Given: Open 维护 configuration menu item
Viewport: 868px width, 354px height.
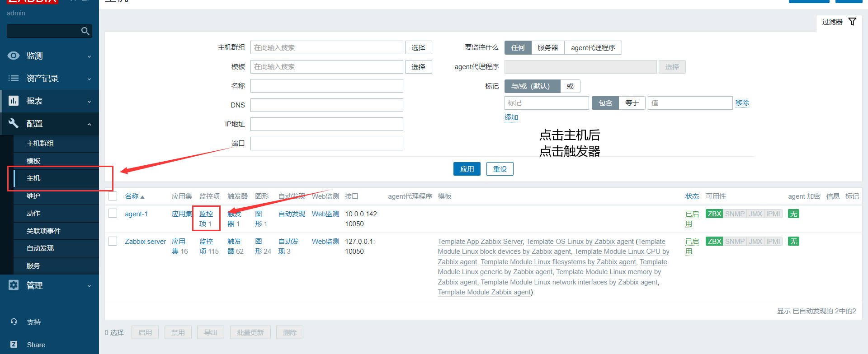Looking at the screenshot, I should [x=56, y=196].
